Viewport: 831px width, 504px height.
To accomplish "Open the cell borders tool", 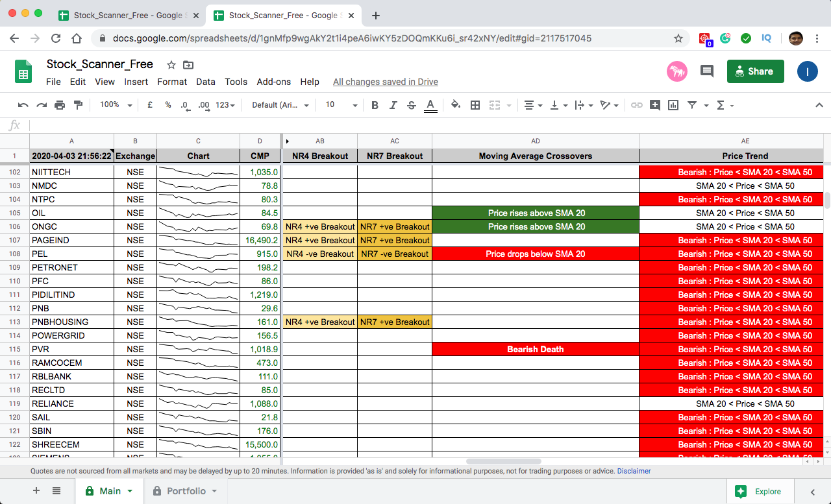I will 475,105.
